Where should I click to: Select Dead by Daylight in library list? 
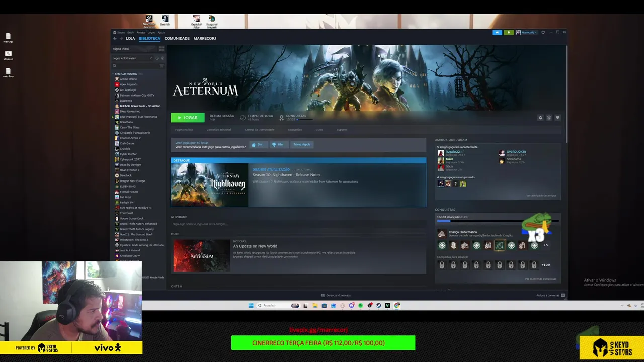pyautogui.click(x=130, y=165)
